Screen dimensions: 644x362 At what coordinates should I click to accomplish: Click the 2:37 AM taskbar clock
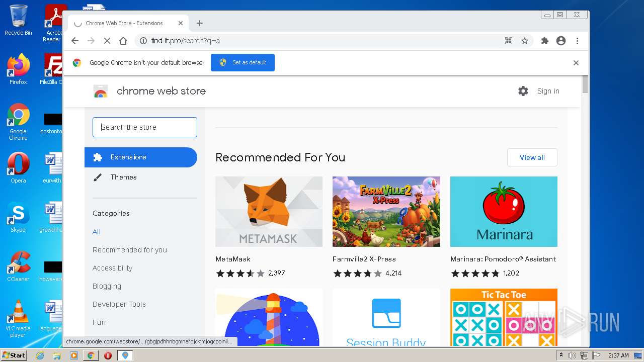pyautogui.click(x=618, y=355)
